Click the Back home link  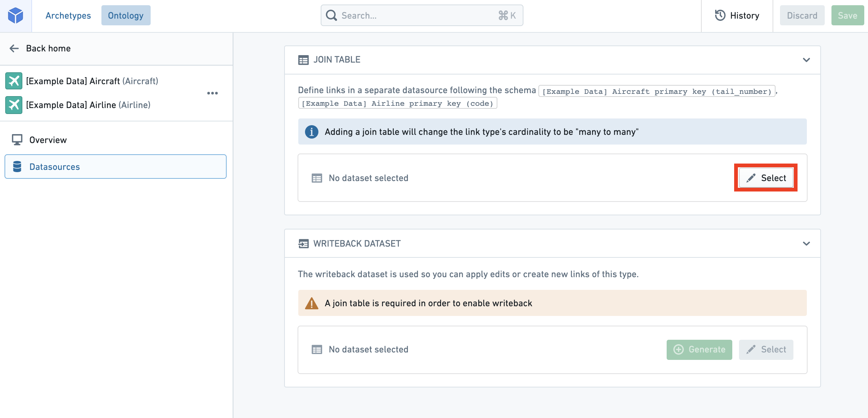[48, 48]
